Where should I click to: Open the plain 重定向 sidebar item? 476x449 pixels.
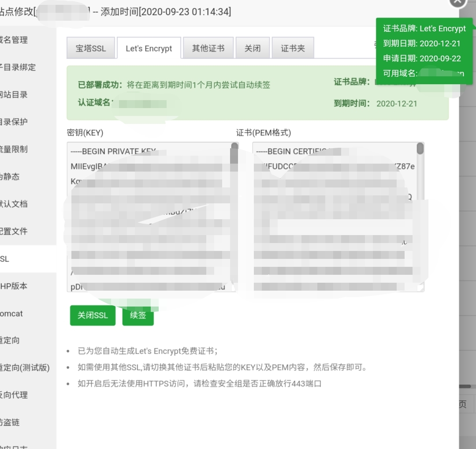[x=28, y=340]
